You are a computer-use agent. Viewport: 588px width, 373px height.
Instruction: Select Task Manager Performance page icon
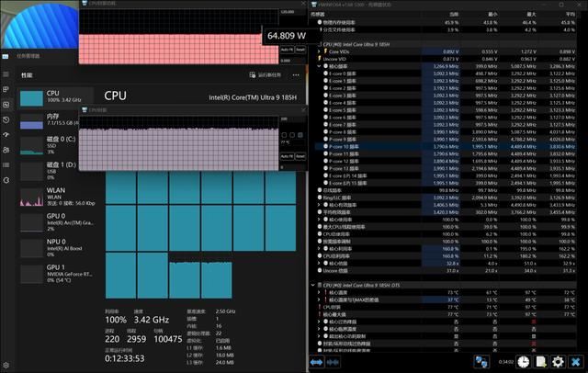6,105
